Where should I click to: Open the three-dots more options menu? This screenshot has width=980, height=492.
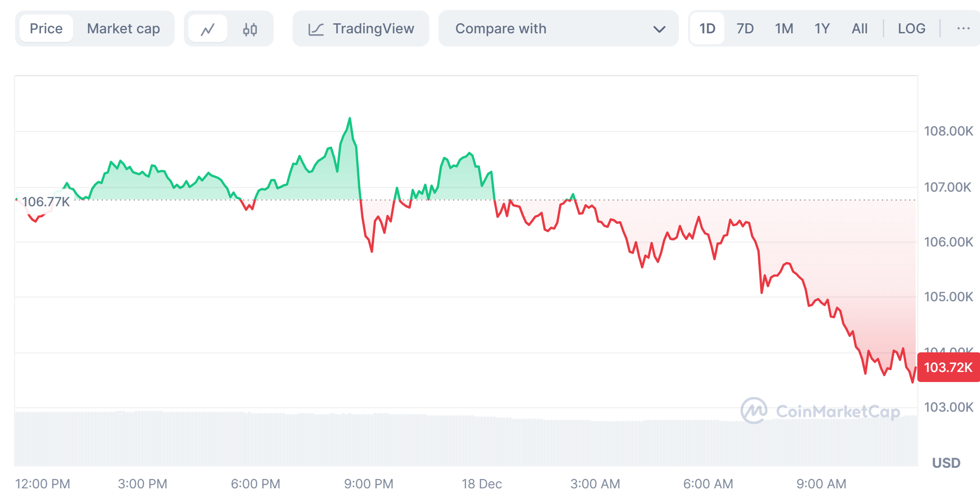click(963, 29)
